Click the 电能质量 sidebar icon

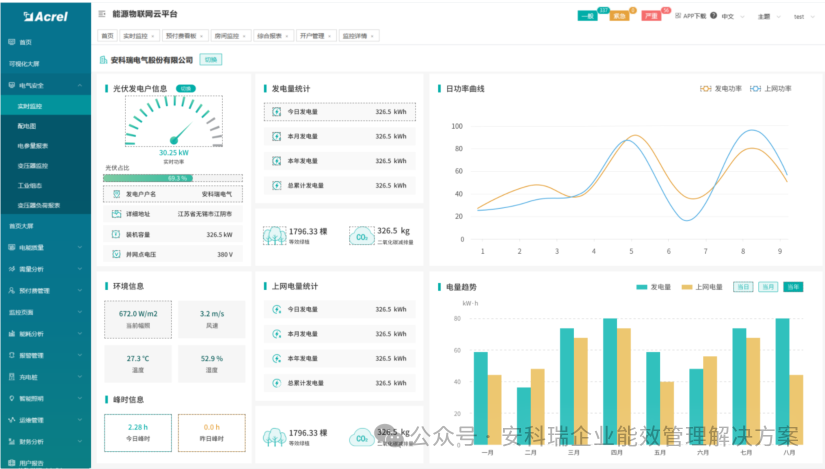[12, 247]
